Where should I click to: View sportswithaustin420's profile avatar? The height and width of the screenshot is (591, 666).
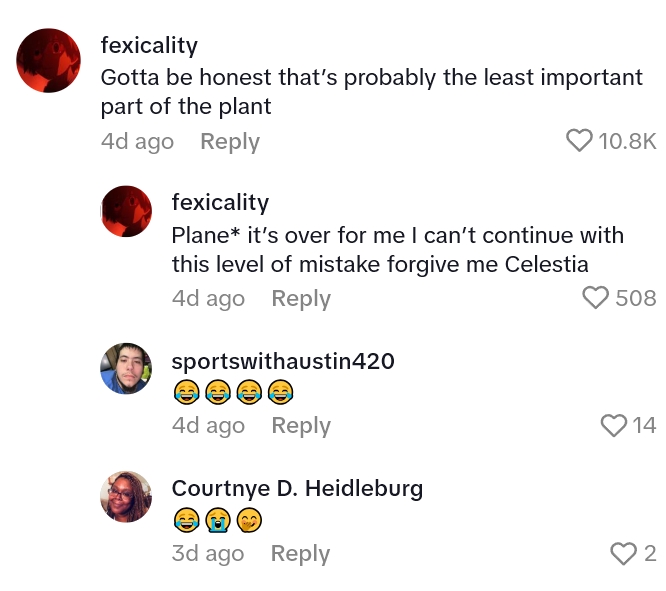pyautogui.click(x=126, y=369)
